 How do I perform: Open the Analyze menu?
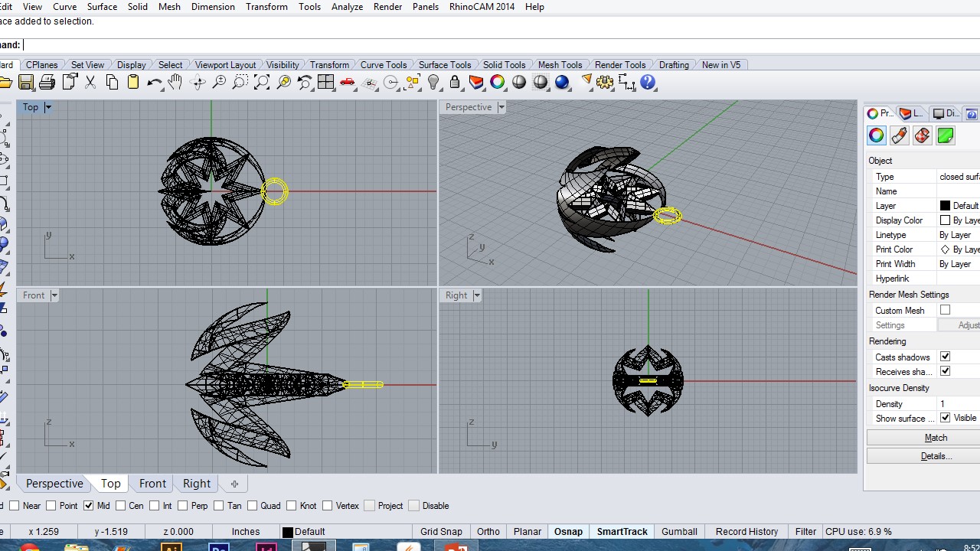(347, 7)
